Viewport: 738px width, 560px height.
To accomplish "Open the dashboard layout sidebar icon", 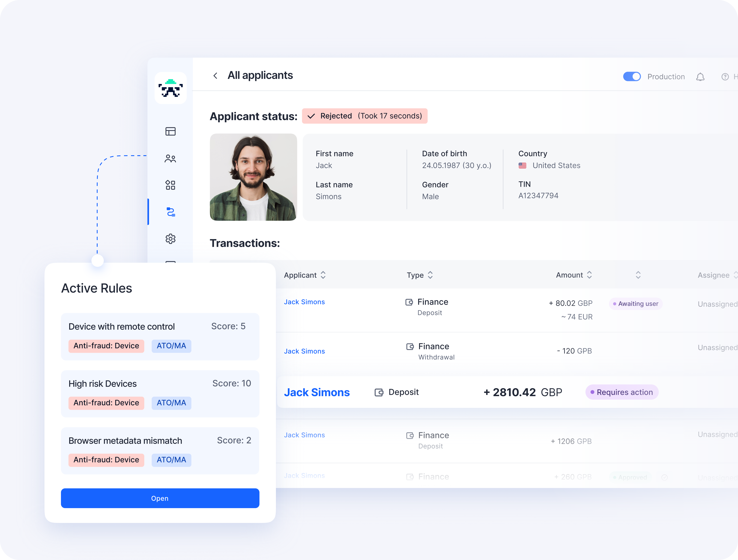I will 170,131.
